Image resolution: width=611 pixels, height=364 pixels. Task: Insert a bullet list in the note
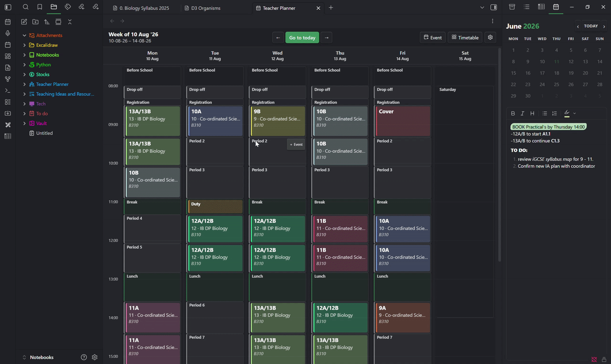pos(545,113)
